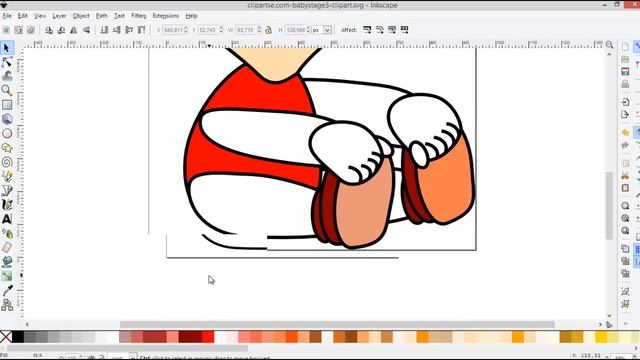Screen dimensions: 640x360
Task: Click the Paste clipboard icon
Action: coord(625,188)
